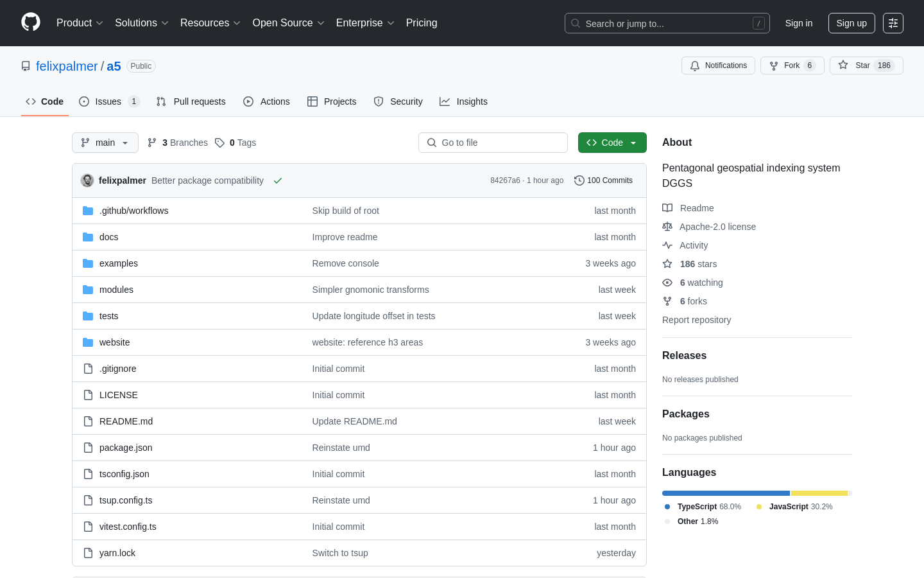This screenshot has height=578, width=924.
Task: Click the folder icon next to website
Action: 88,342
